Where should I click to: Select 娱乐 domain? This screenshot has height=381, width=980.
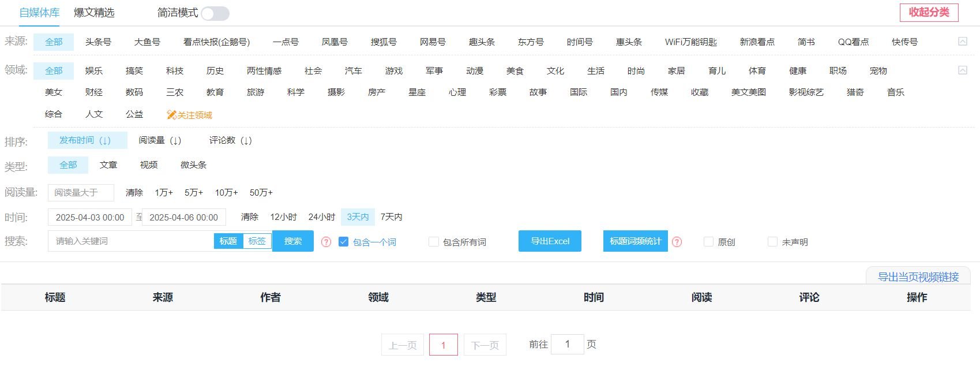tap(93, 70)
